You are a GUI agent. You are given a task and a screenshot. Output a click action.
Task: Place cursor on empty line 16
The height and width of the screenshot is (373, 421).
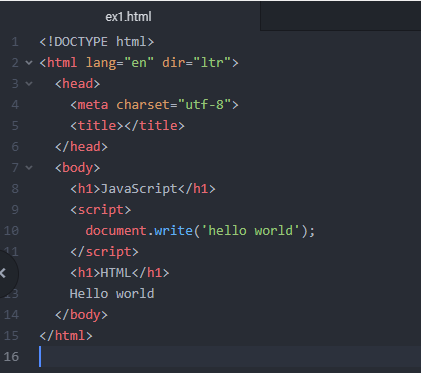pyautogui.click(x=230, y=357)
